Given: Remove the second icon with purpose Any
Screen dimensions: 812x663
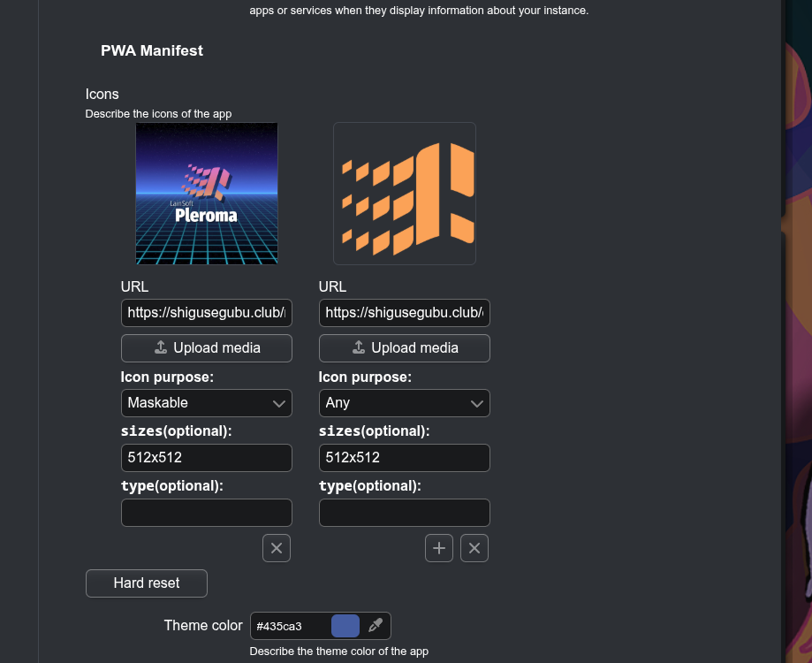Looking at the screenshot, I should tap(474, 548).
